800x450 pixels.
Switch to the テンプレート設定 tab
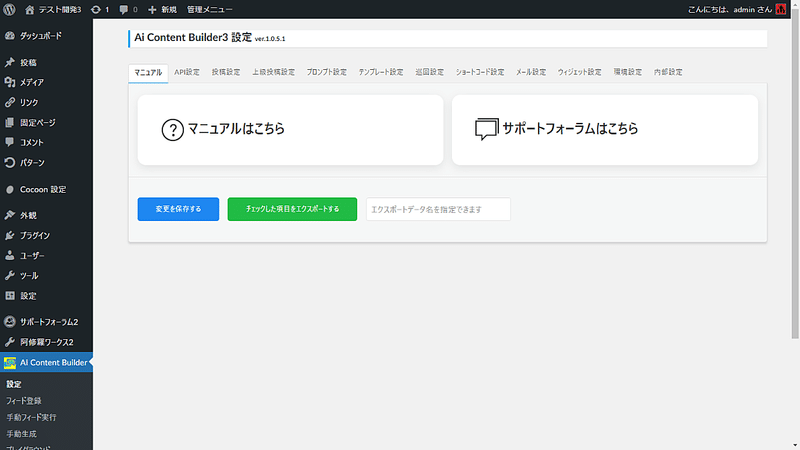[381, 72]
